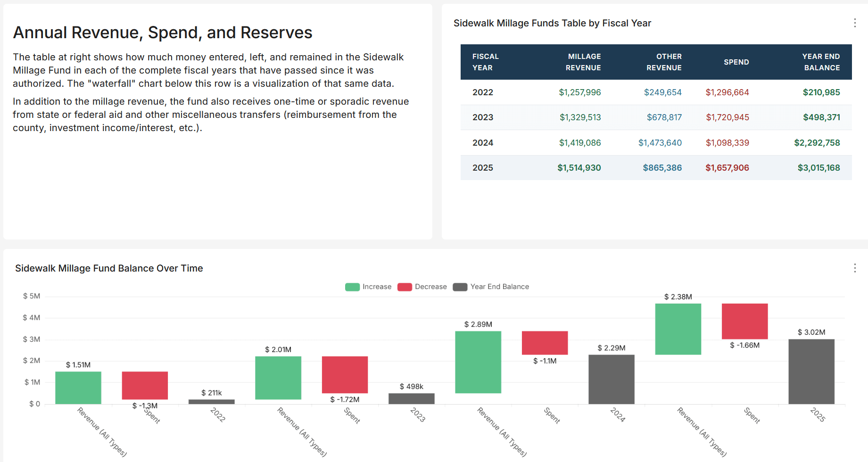The height and width of the screenshot is (462, 868).
Task: Click the red $-1.3M spent bar
Action: pyautogui.click(x=145, y=386)
